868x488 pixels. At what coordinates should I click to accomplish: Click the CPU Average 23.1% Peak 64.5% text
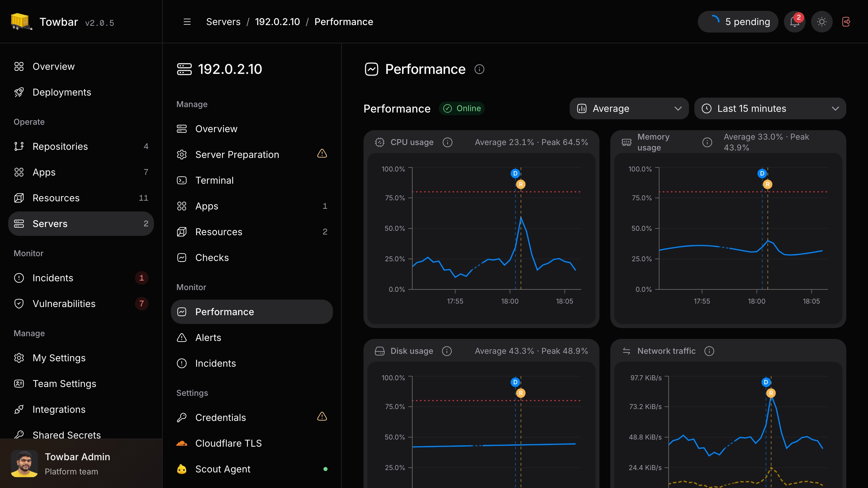[531, 142]
